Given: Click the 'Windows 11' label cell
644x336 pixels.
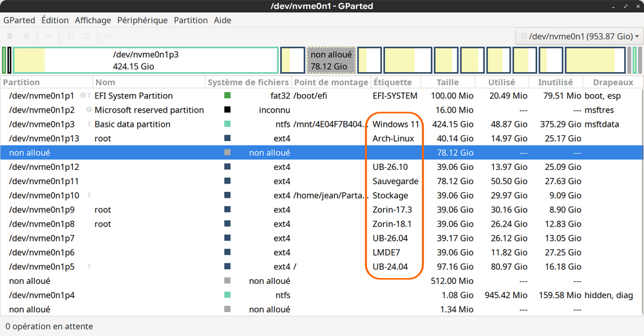Looking at the screenshot, I should point(395,124).
